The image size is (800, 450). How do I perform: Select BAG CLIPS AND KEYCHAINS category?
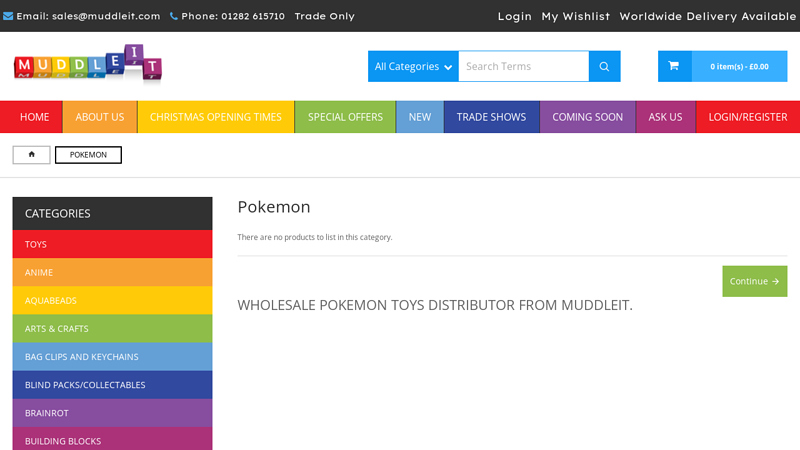coord(112,356)
